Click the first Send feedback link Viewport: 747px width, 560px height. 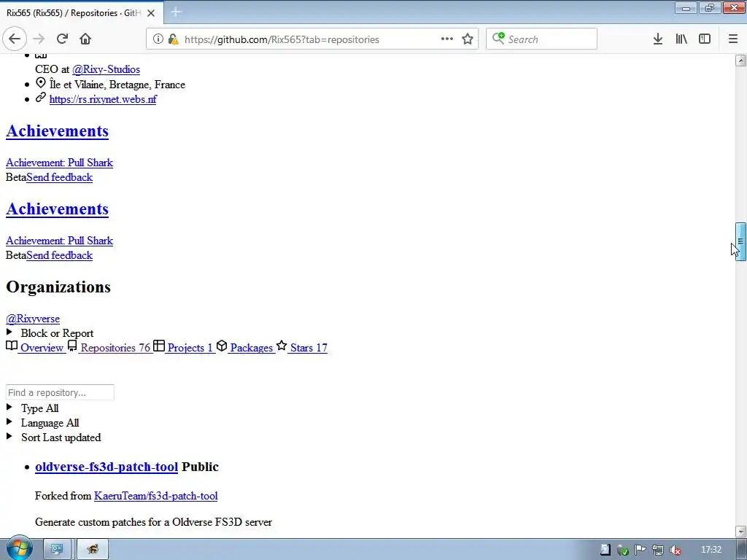click(x=60, y=178)
